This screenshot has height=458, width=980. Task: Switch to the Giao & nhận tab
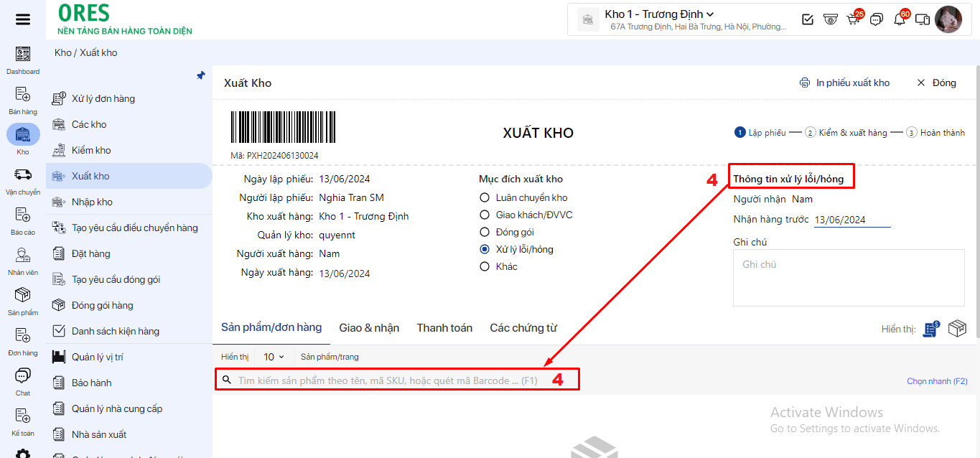coord(369,328)
